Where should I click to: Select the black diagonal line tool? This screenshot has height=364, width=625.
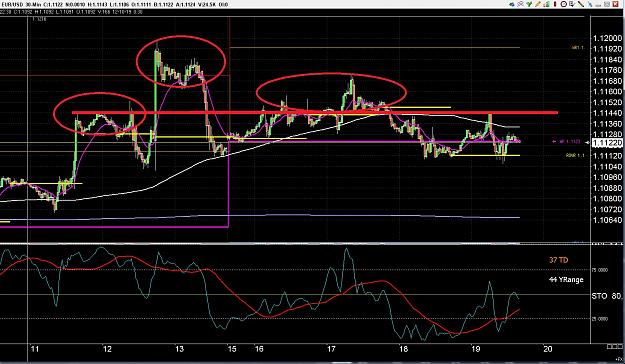coord(581,4)
